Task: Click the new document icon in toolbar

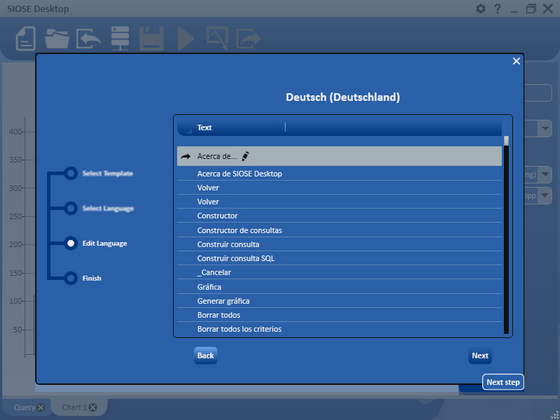Action: point(26,39)
